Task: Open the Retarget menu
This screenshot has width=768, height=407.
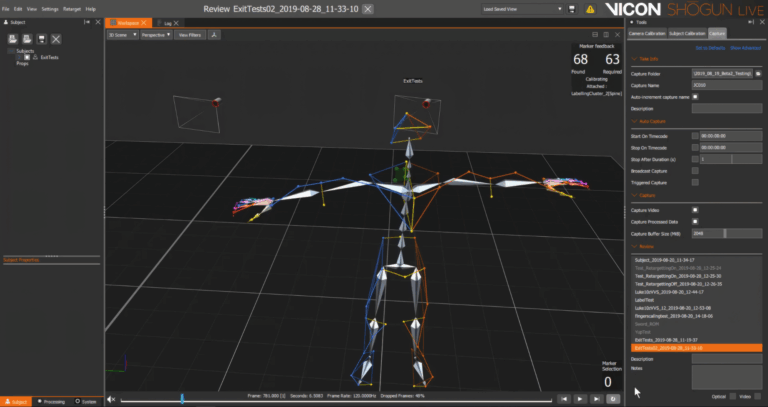Action: pos(71,8)
